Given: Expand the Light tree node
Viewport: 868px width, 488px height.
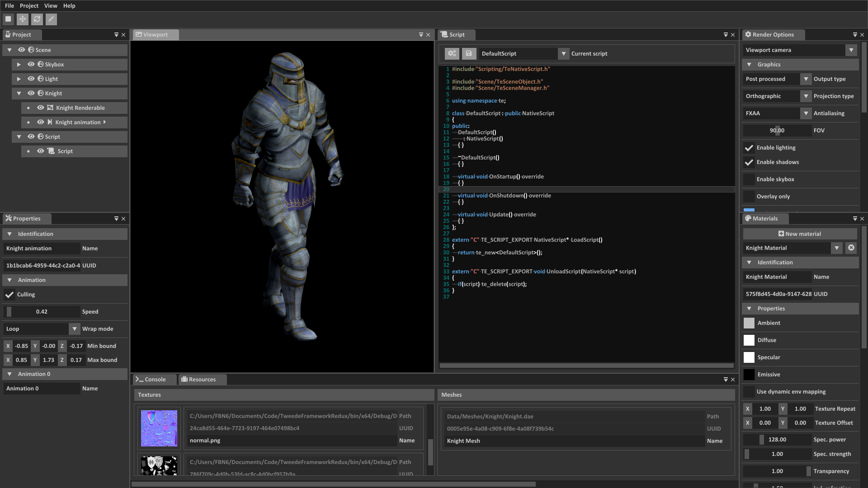Looking at the screenshot, I should [19, 79].
